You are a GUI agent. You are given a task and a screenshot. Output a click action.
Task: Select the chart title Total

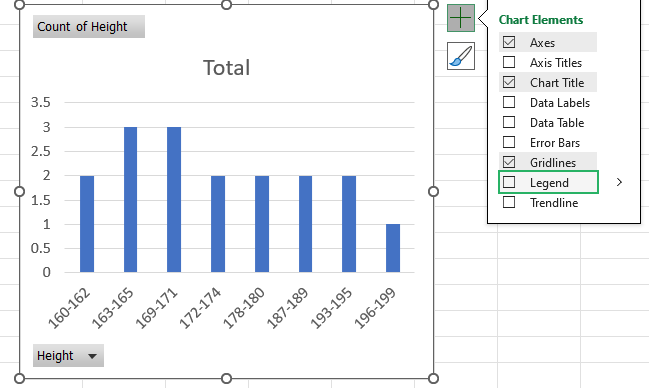tap(226, 67)
